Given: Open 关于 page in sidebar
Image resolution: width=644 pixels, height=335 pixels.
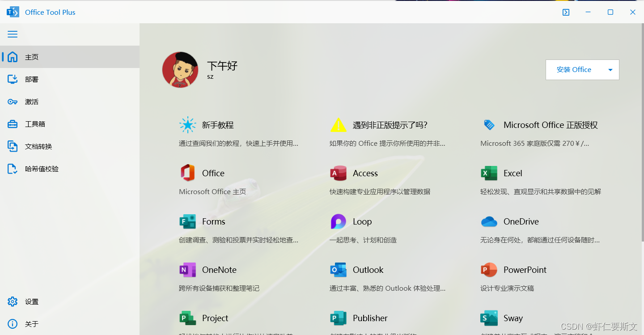Looking at the screenshot, I should (70, 324).
